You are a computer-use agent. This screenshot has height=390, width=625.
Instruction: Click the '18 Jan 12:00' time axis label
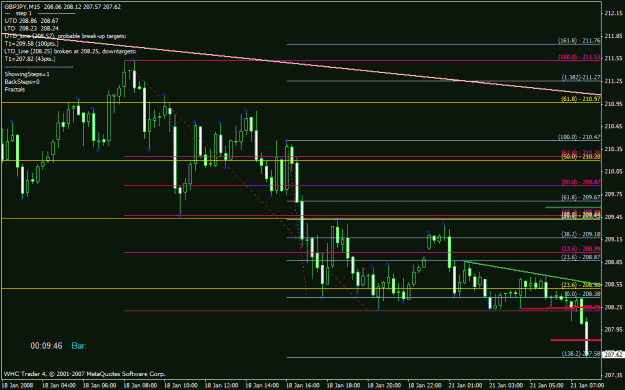(x=222, y=385)
